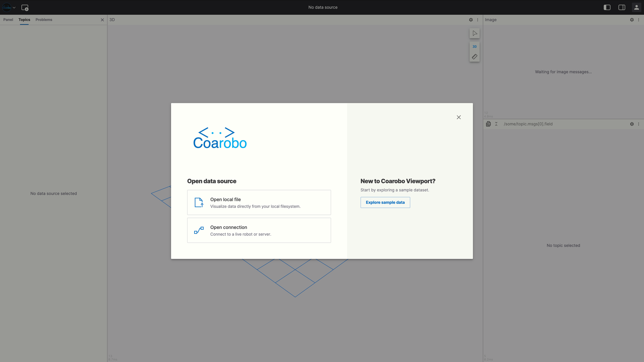
Task: Select the measure tool in the 3D panel
Action: (474, 57)
